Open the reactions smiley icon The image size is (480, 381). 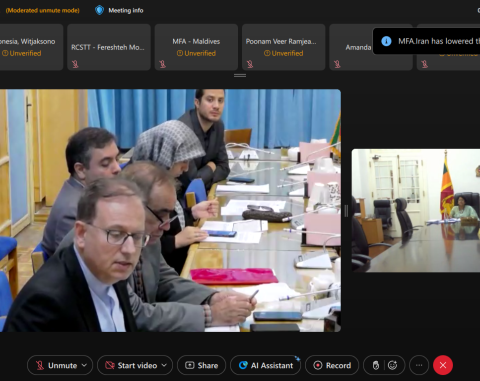(x=393, y=365)
